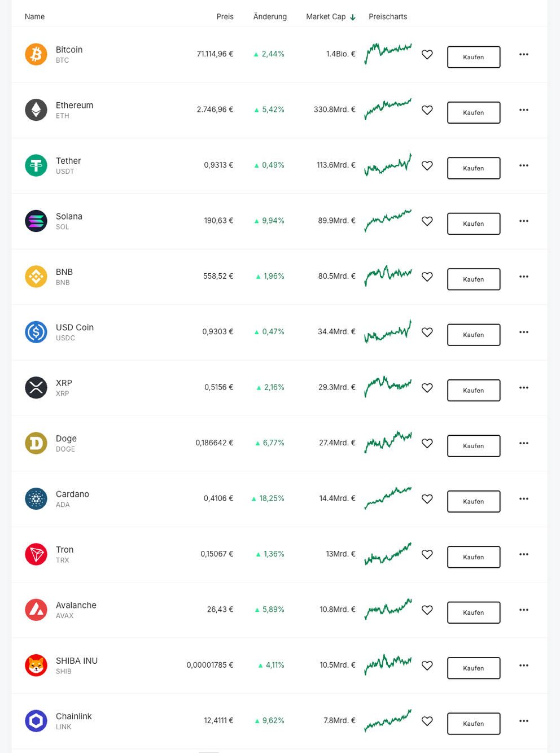
Task: Toggle the Avalanche favorite heart
Action: 427,610
